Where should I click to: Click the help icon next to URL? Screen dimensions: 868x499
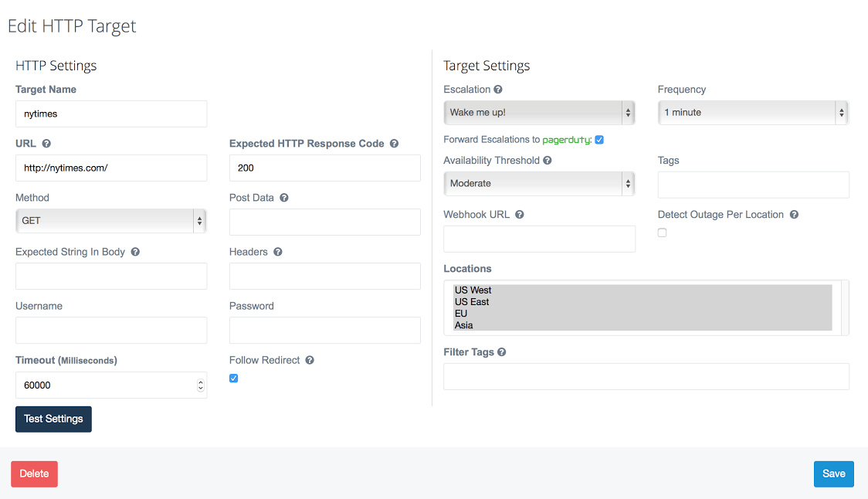pos(46,144)
